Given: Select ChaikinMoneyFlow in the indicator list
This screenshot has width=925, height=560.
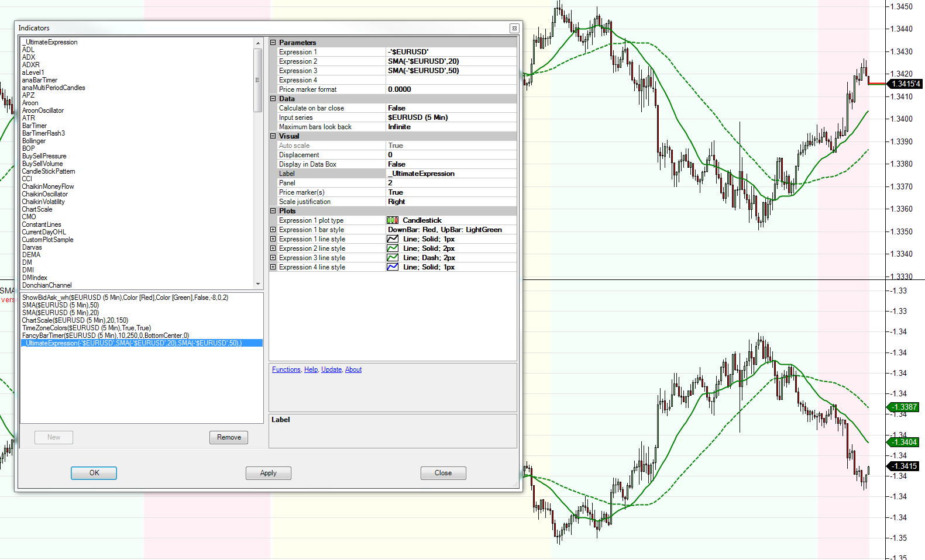Looking at the screenshot, I should (x=48, y=186).
